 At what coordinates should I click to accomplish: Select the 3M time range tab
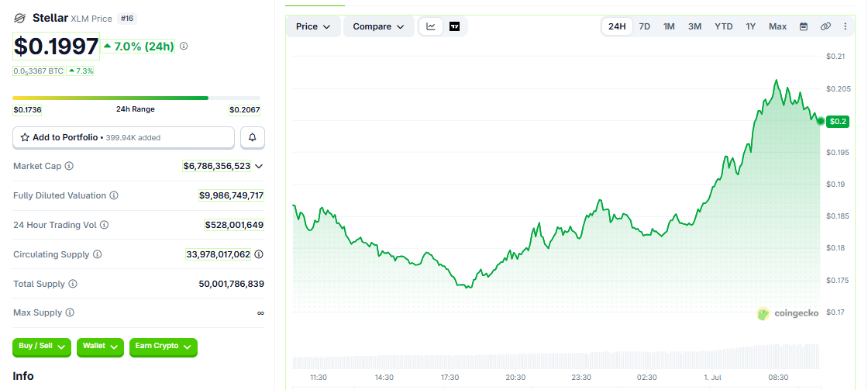(x=694, y=26)
